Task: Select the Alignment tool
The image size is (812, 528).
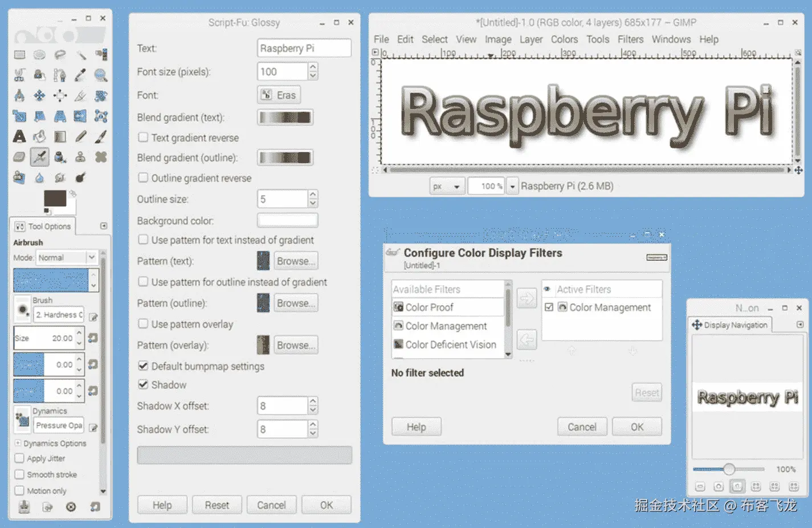Action: click(x=60, y=96)
